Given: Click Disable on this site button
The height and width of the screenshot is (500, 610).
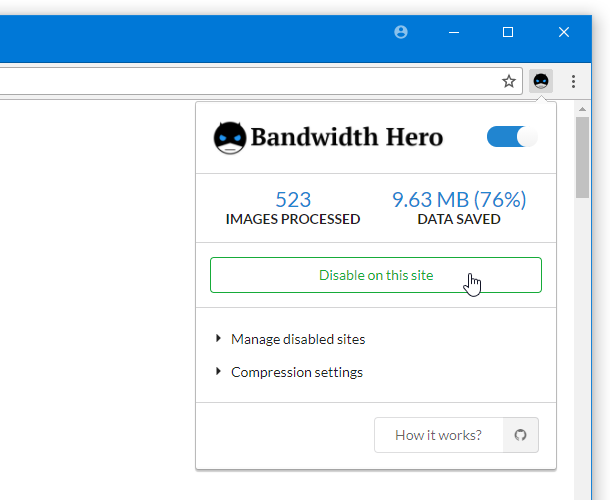Looking at the screenshot, I should coord(376,275).
